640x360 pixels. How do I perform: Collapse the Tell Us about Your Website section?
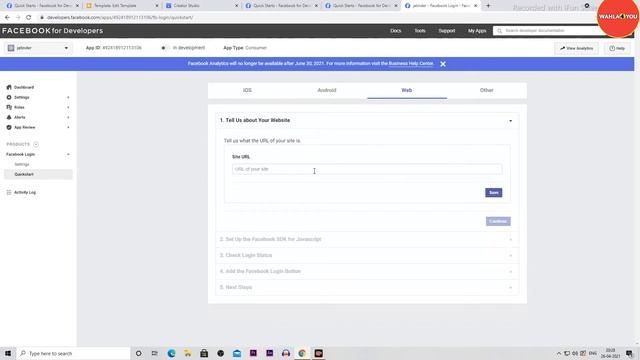pyautogui.click(x=510, y=121)
